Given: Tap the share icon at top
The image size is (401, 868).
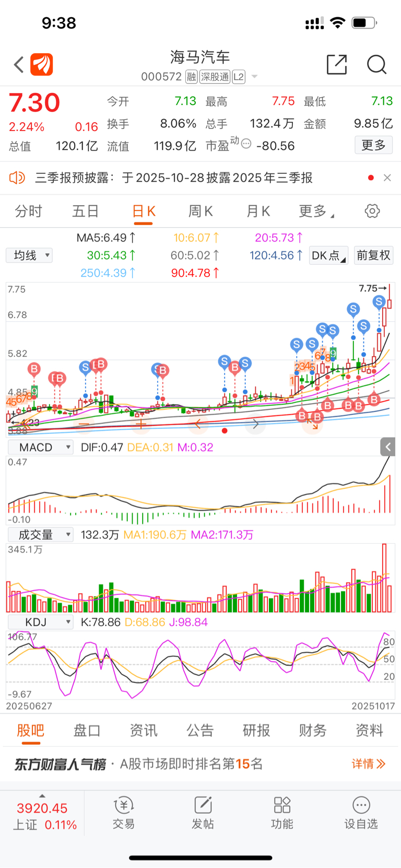Looking at the screenshot, I should 337,64.
